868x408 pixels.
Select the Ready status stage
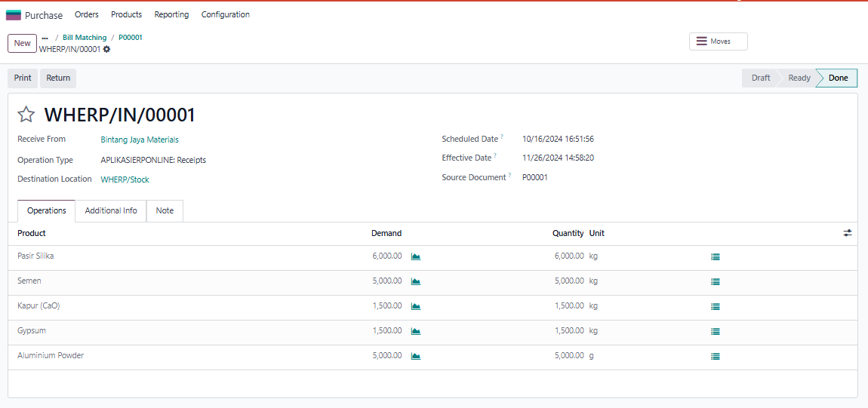point(799,78)
